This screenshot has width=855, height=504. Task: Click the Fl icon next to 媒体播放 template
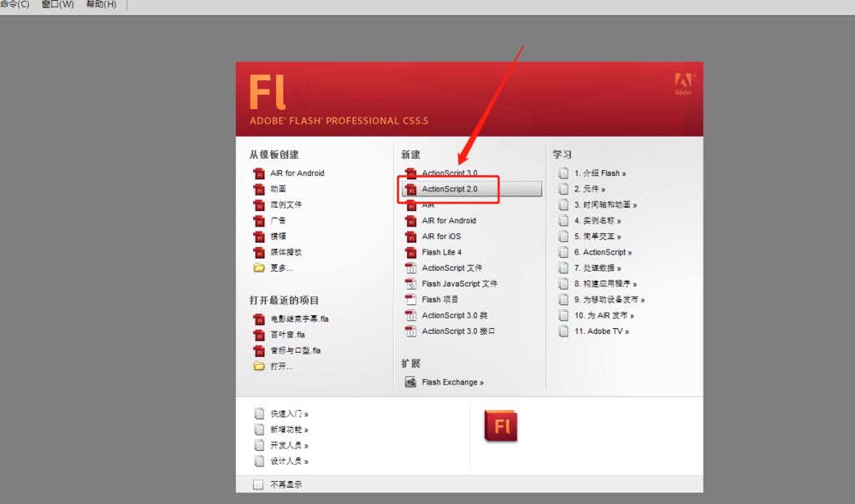coord(259,252)
